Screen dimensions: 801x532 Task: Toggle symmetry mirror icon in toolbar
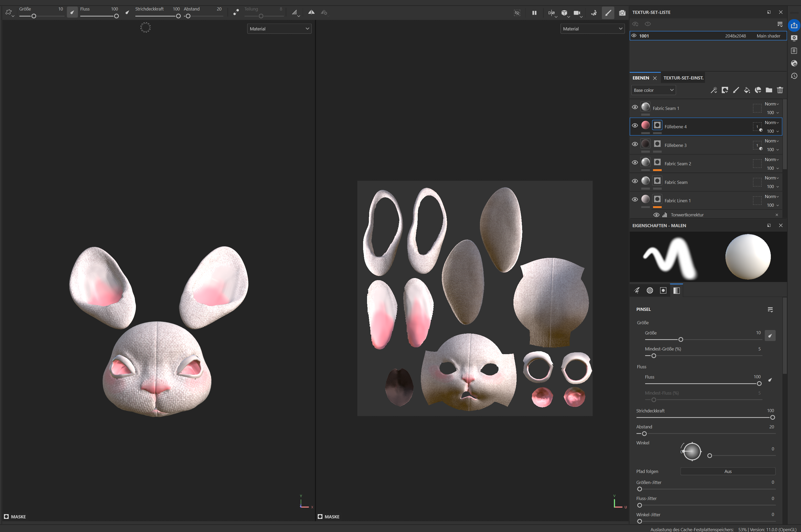[311, 13]
